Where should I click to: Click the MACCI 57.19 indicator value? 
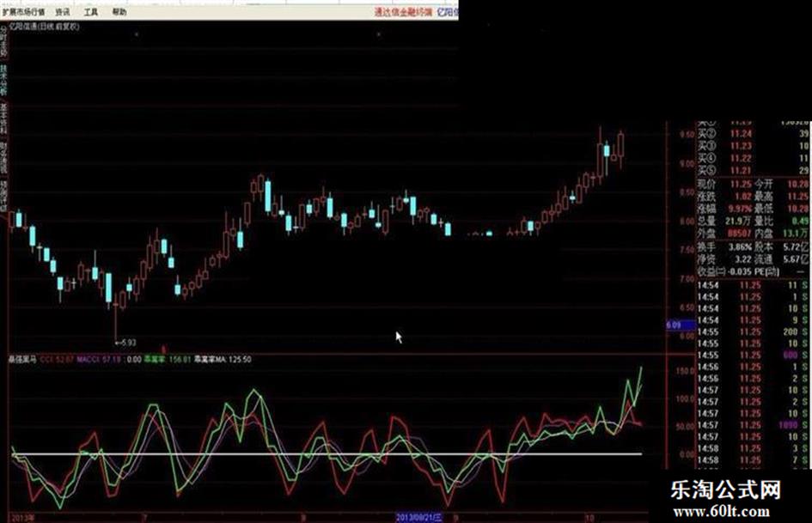click(99, 359)
